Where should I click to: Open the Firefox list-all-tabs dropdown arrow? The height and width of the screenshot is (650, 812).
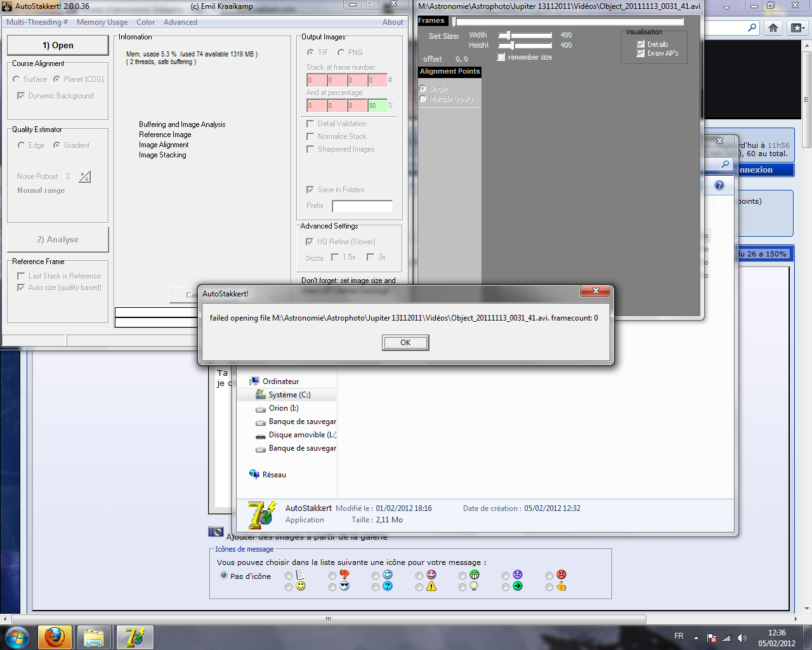(726, 8)
